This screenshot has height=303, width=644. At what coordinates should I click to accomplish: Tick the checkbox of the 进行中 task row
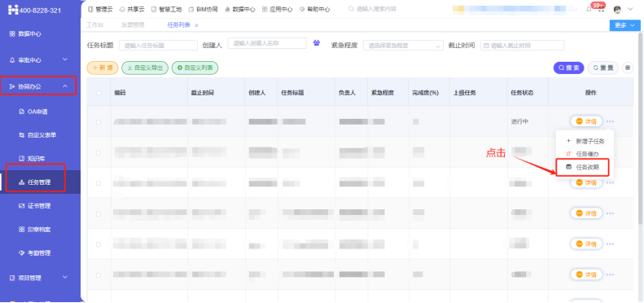99,122
